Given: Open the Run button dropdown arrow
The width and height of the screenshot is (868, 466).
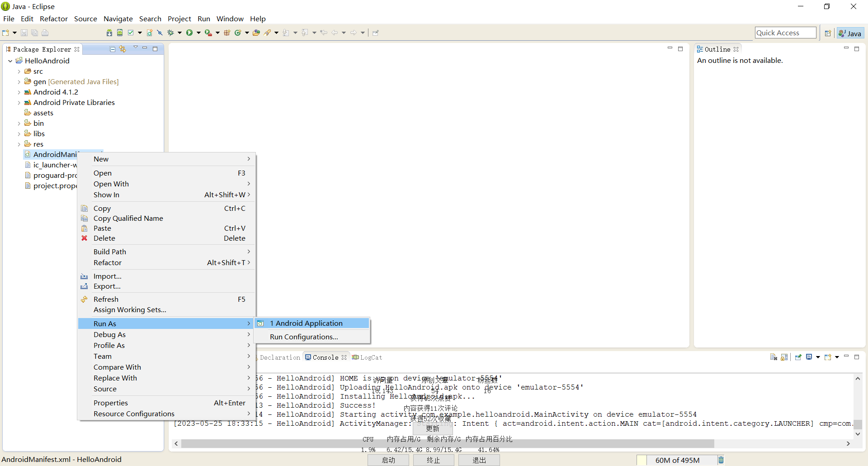Looking at the screenshot, I should (x=198, y=33).
